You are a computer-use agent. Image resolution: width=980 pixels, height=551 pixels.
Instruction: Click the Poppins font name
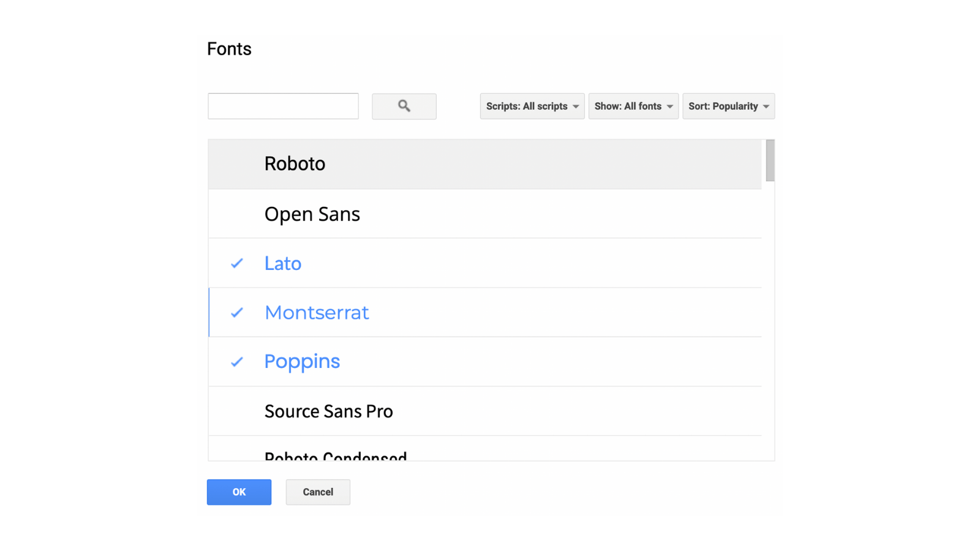pyautogui.click(x=302, y=362)
